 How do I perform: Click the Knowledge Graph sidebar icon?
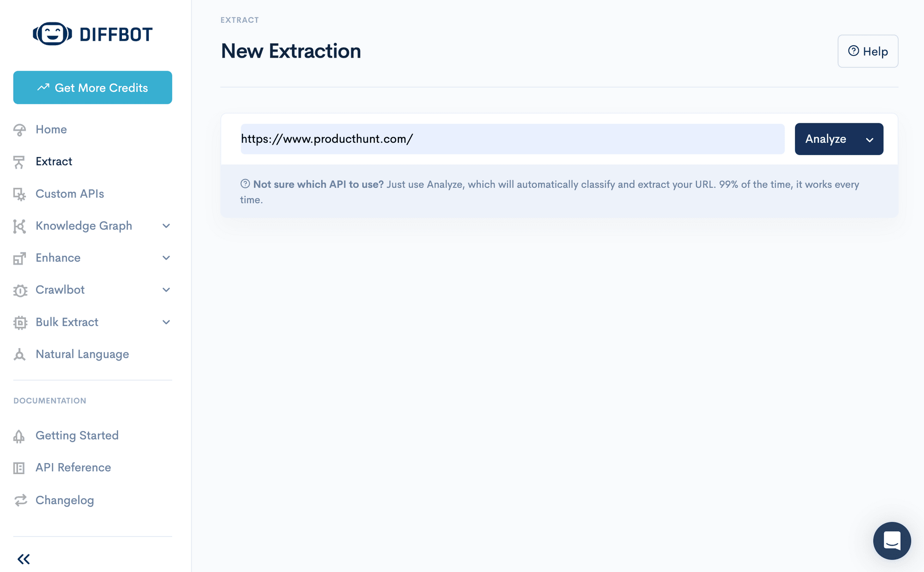point(20,226)
